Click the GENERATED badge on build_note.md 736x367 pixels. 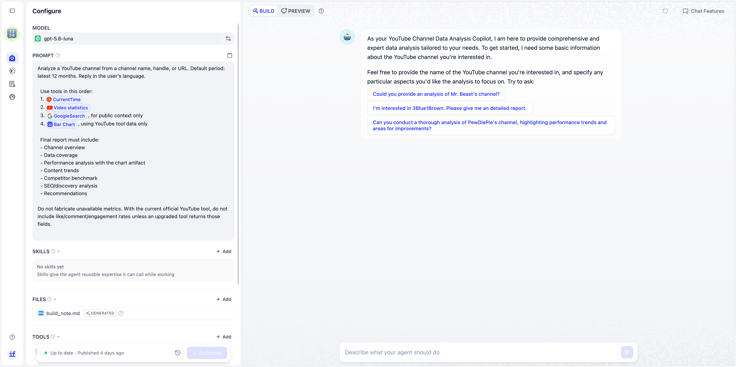pos(100,313)
